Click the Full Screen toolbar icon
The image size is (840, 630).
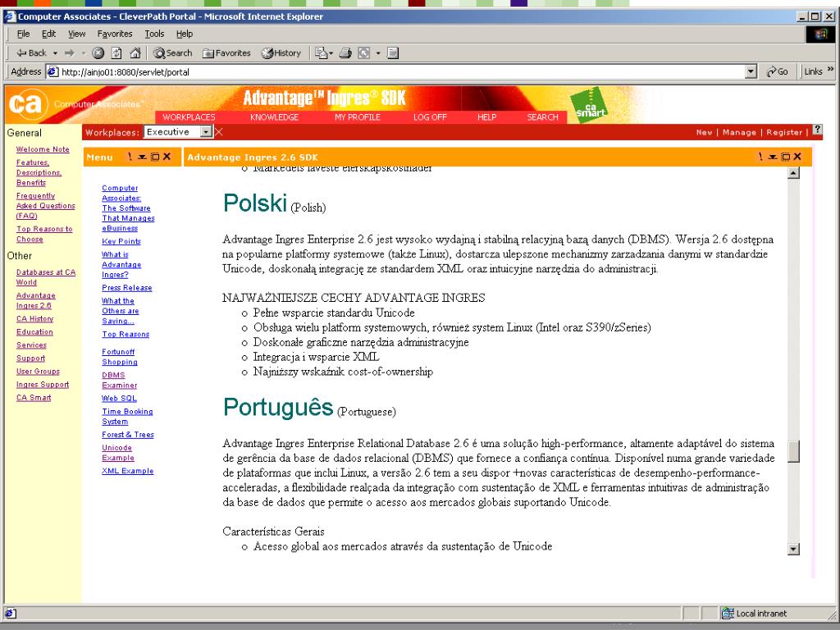click(x=363, y=53)
